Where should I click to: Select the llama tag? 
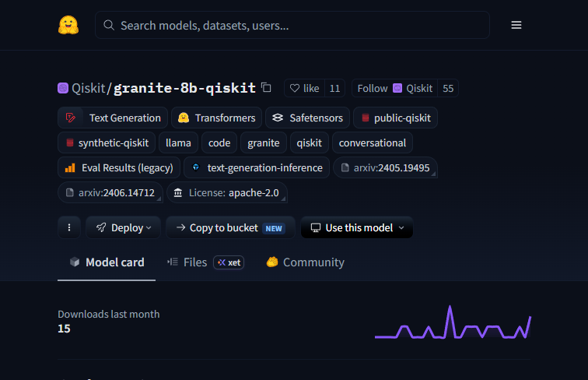tap(179, 142)
